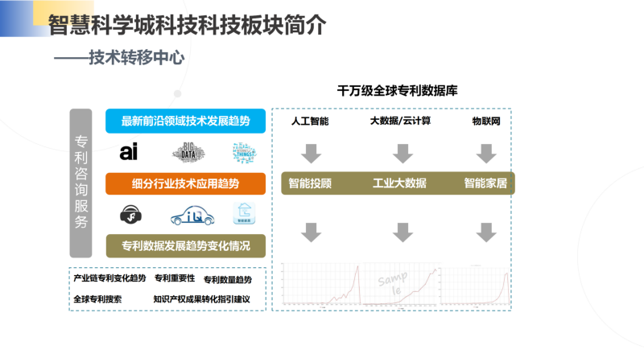This screenshot has width=644, height=362.
Task: Click the arrow below 工业大数据
Action: tap(403, 232)
